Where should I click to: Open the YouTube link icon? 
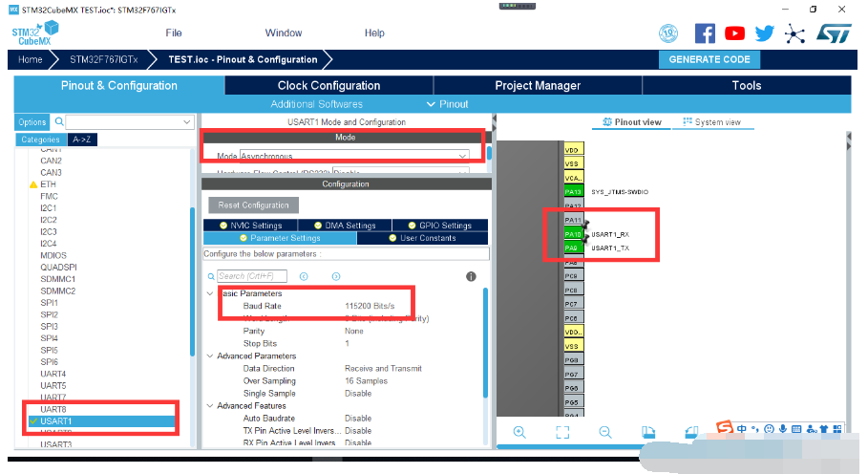coord(734,33)
